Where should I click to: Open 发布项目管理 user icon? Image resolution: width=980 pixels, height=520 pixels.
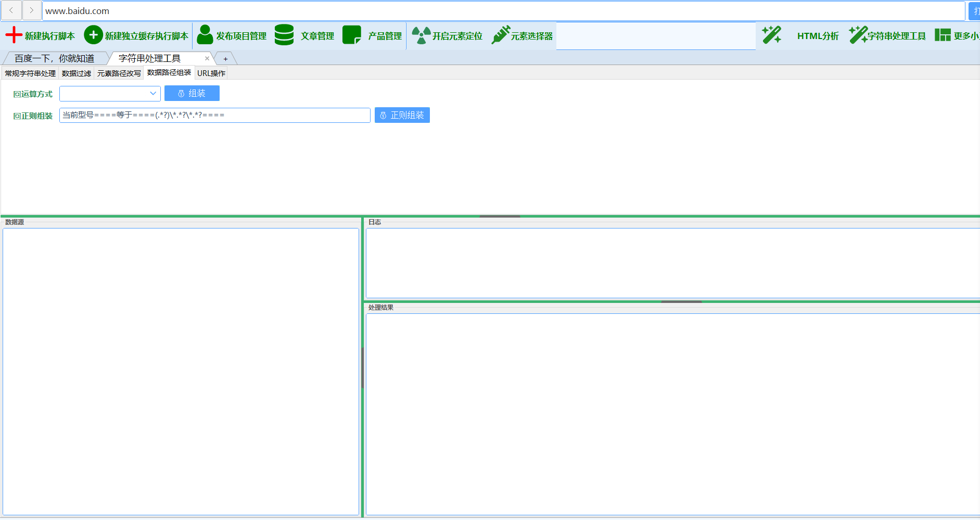205,35
